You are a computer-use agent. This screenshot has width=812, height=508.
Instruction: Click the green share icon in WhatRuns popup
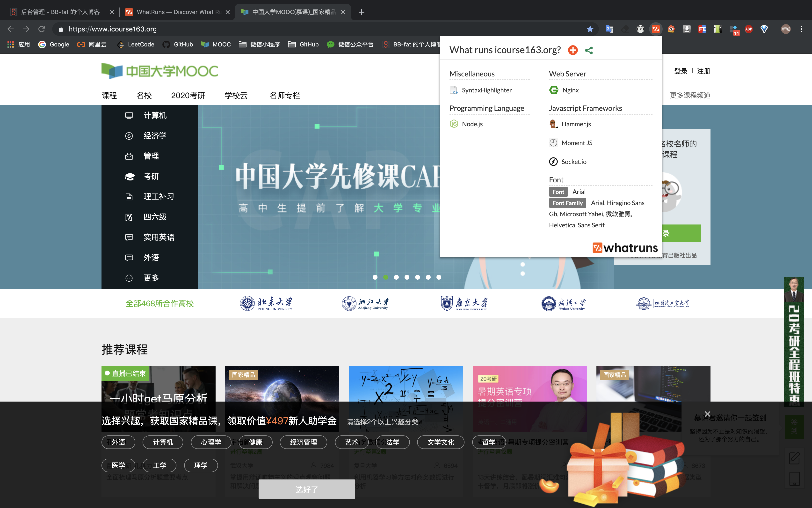pos(589,50)
